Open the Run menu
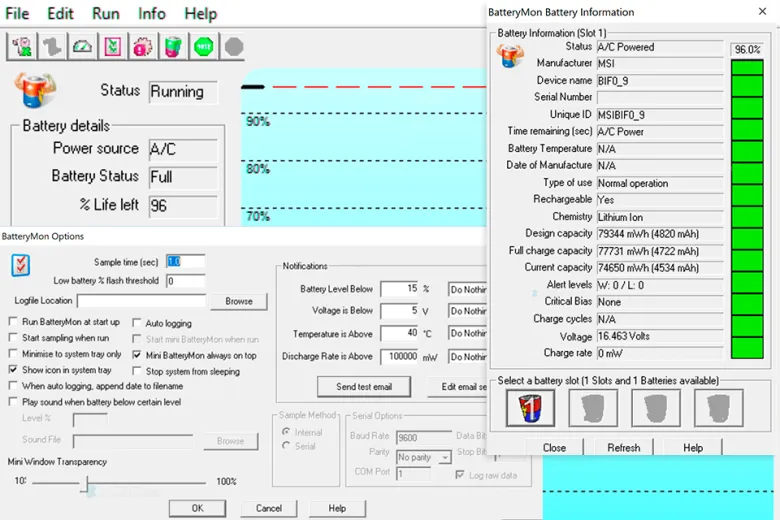780x520 pixels. point(105,14)
